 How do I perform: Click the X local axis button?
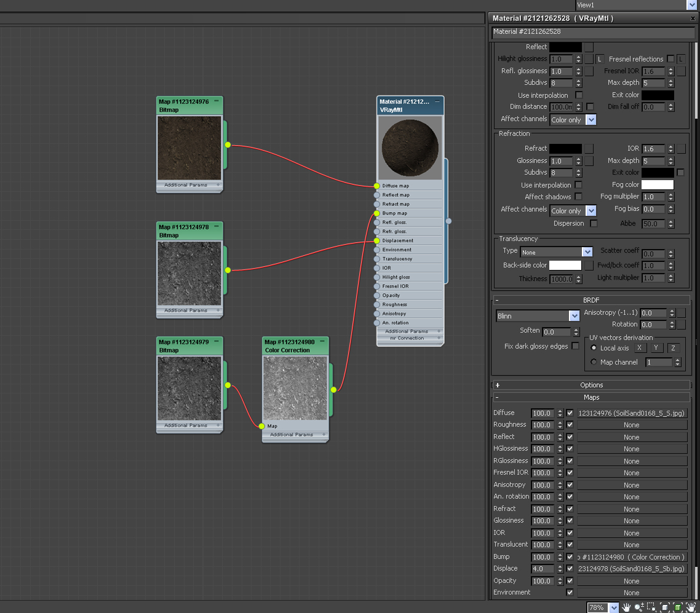pos(639,347)
